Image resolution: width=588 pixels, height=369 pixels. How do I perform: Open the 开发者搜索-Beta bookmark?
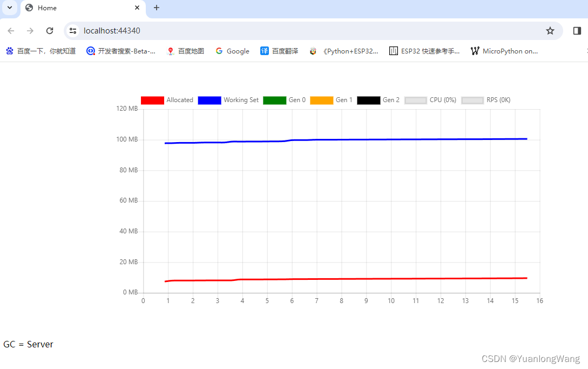pyautogui.click(x=121, y=51)
